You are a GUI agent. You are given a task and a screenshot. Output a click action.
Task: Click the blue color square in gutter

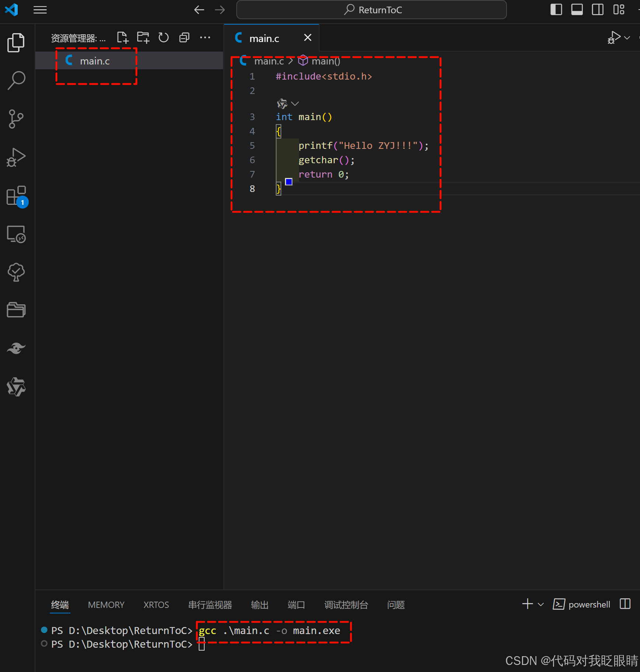tap(289, 182)
